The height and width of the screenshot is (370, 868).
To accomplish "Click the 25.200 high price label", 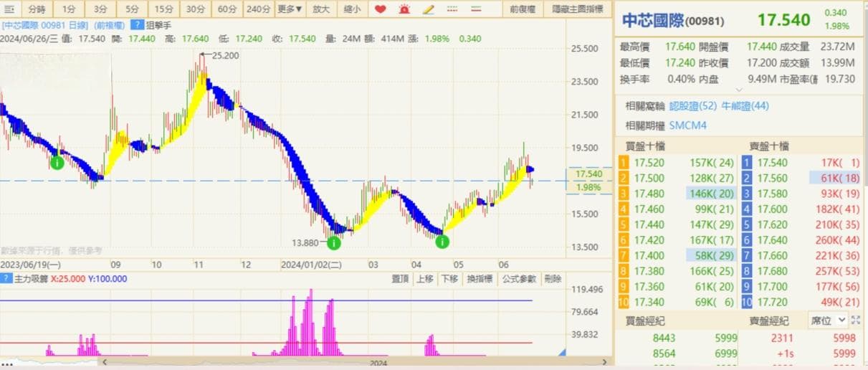I will point(225,54).
